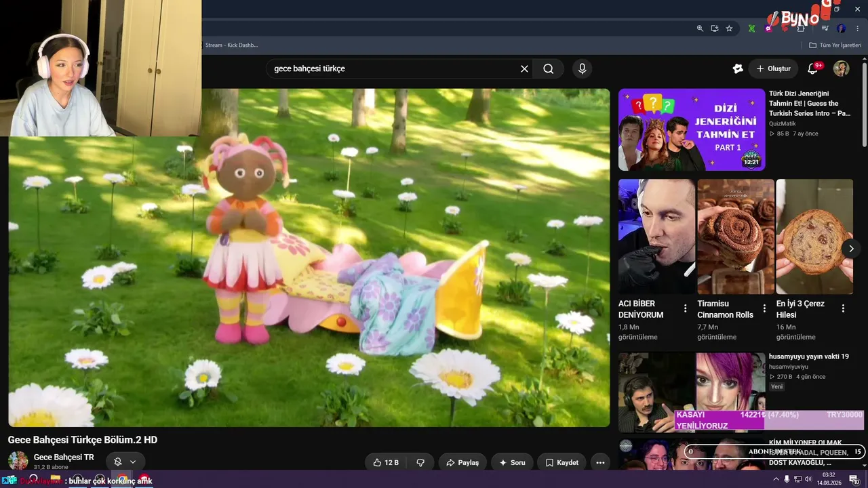868x488 pixels.
Task: Clear the YouTube search box text
Action: 524,68
